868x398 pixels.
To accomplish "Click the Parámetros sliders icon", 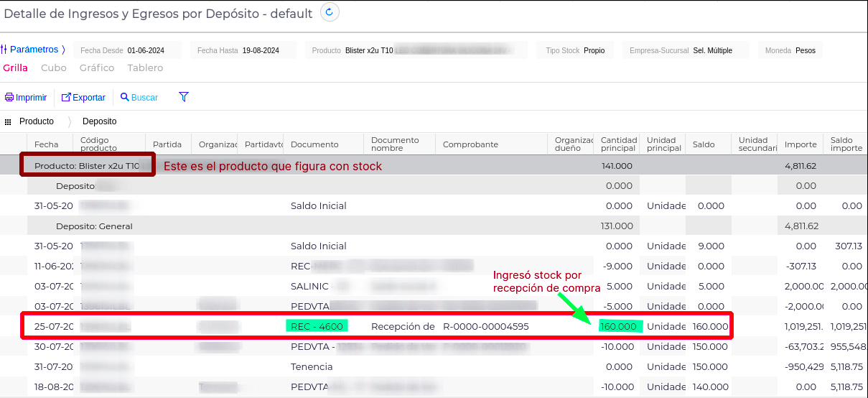I will (4, 50).
